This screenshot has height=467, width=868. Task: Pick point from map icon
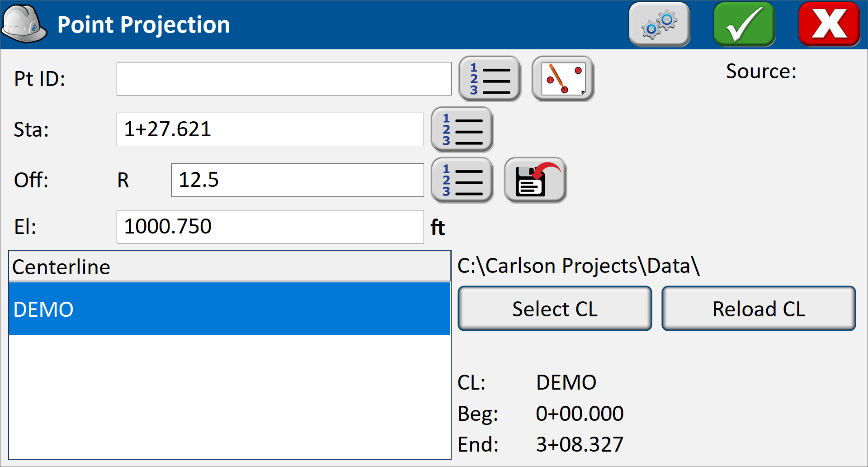(563, 79)
